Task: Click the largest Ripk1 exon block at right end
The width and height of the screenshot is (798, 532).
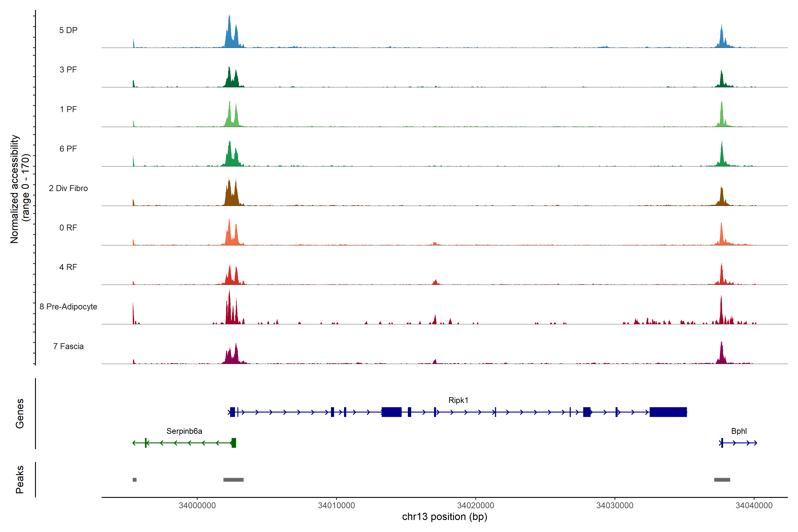Action: [668, 412]
